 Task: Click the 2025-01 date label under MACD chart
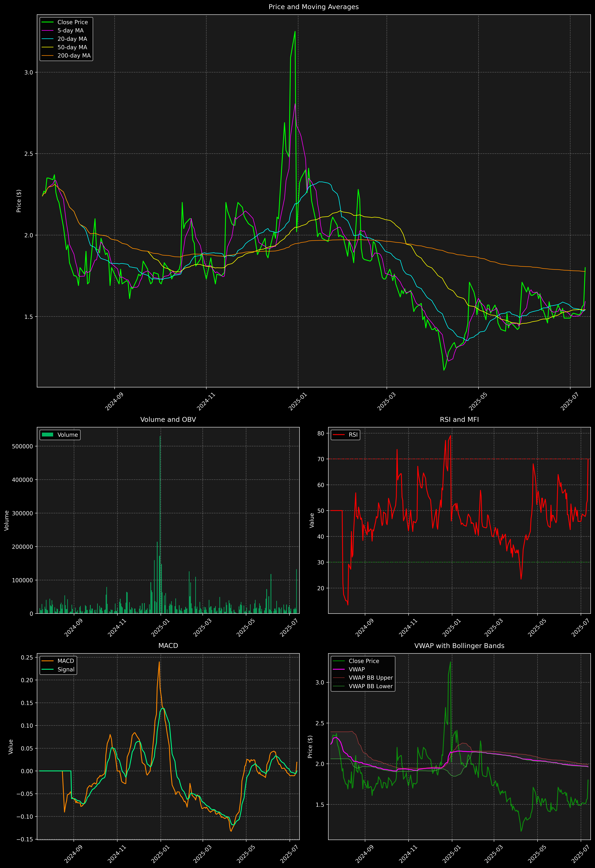[160, 854]
